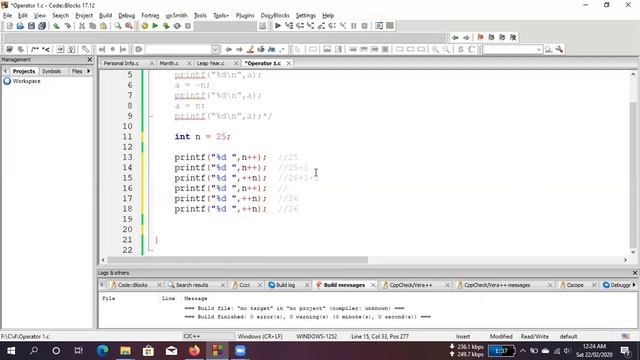Open the Plugins menu
The height and width of the screenshot is (360, 640).
(x=245, y=15)
